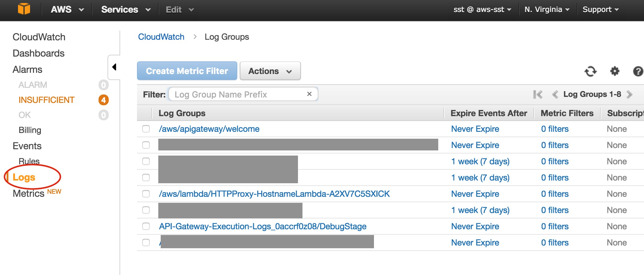The height and width of the screenshot is (275, 644).
Task: Click the Log Group Name Prefix field
Action: [237, 94]
